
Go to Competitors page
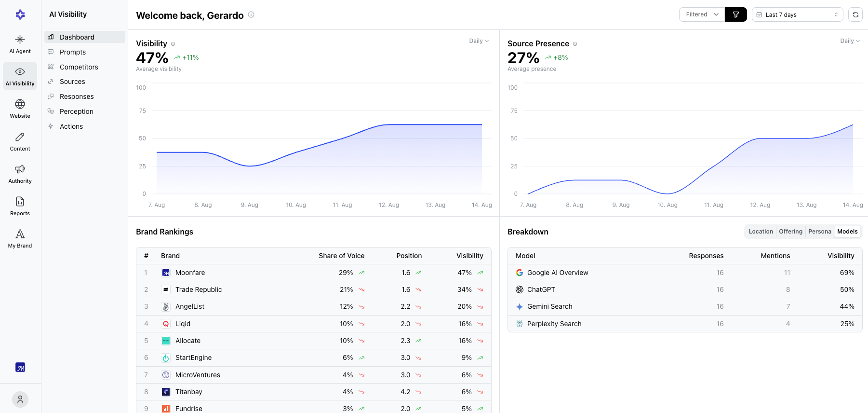point(85,67)
